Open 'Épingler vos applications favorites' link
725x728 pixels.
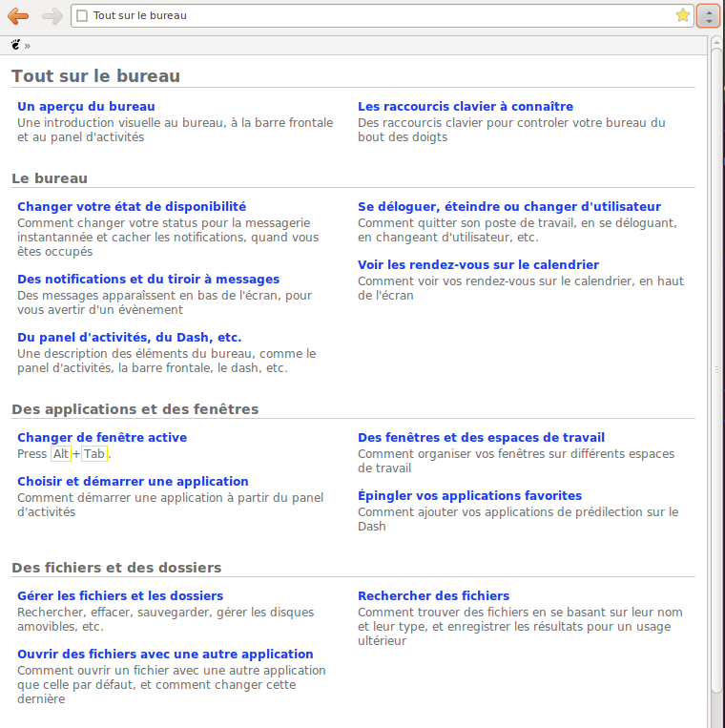(x=469, y=495)
